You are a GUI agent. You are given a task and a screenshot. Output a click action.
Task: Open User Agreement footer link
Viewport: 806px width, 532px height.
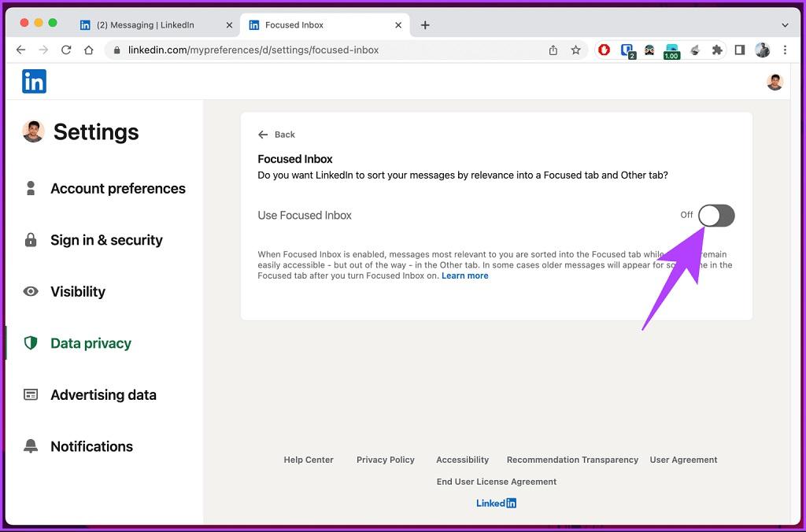click(684, 460)
